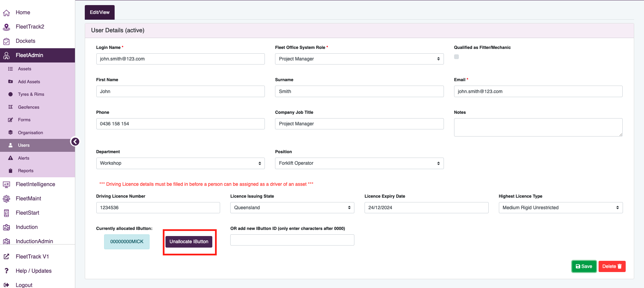The height and width of the screenshot is (288, 644).
Task: Click the Add Assets folder icon
Action: 11,82
